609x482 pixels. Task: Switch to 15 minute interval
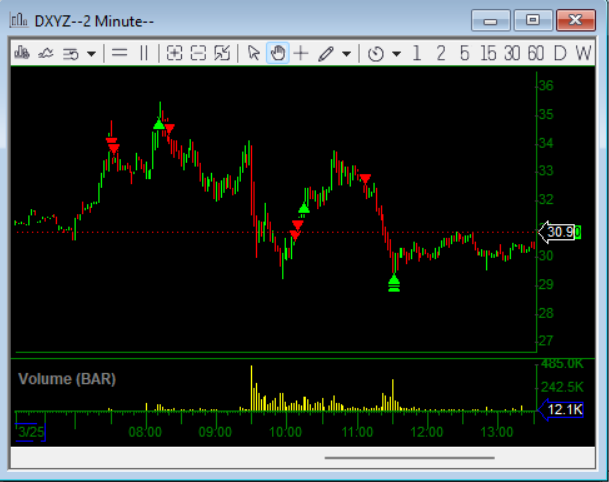point(488,53)
